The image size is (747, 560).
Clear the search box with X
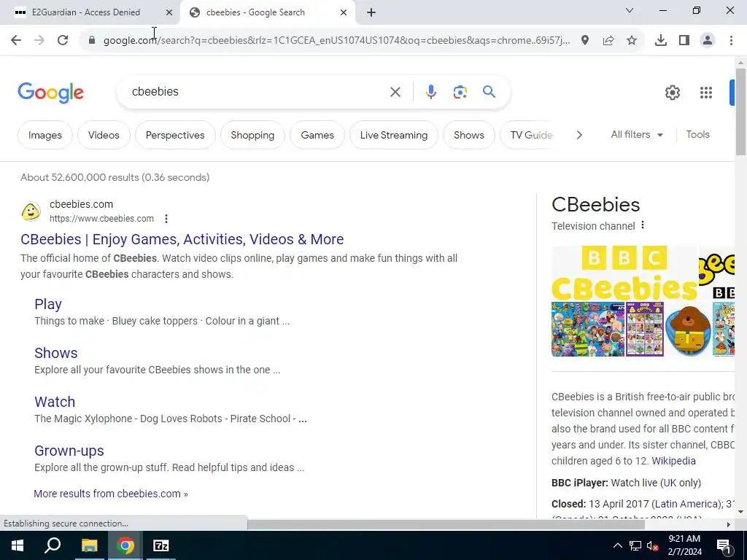395,92
